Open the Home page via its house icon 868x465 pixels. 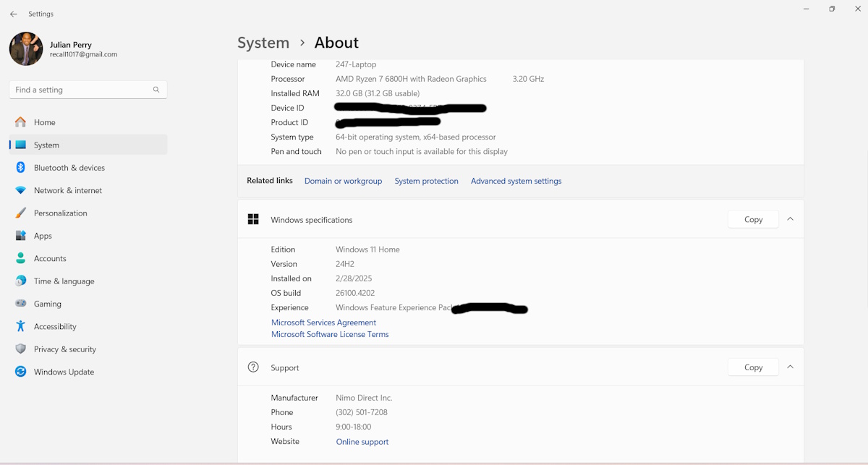(x=20, y=122)
